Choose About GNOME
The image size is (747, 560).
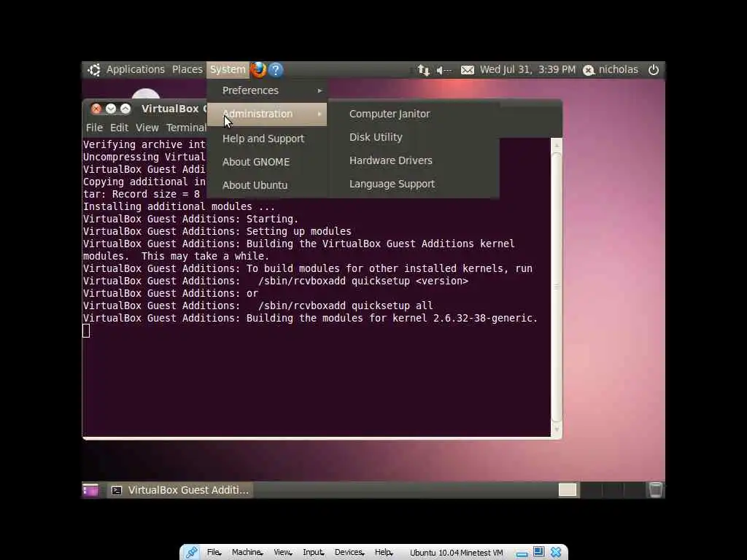(267, 162)
